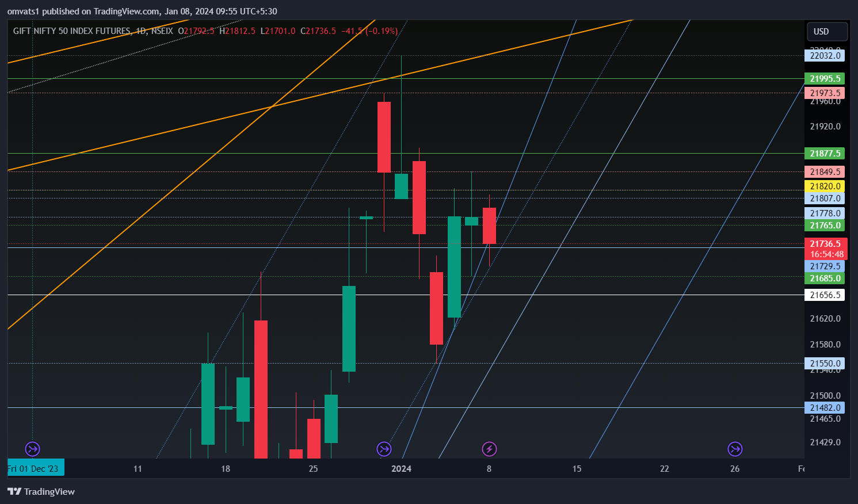Click the omvats1 author name in the header
858x504 pixels.
click(x=23, y=11)
